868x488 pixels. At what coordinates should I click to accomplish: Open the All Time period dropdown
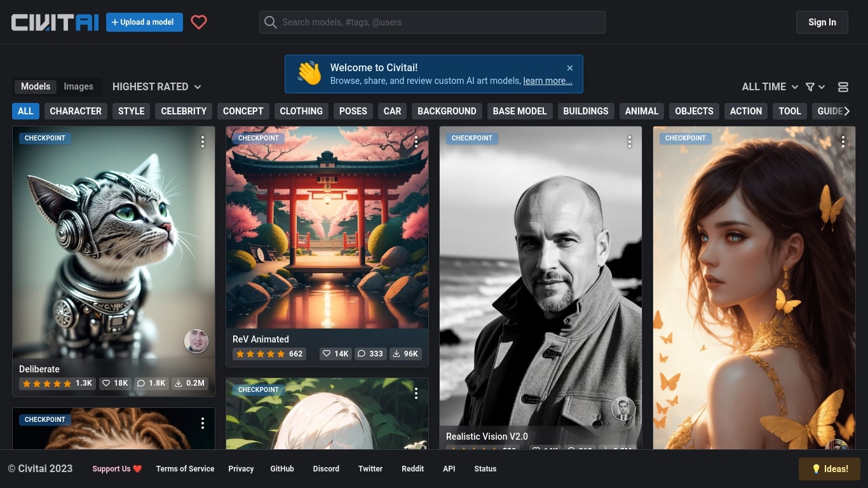point(770,87)
